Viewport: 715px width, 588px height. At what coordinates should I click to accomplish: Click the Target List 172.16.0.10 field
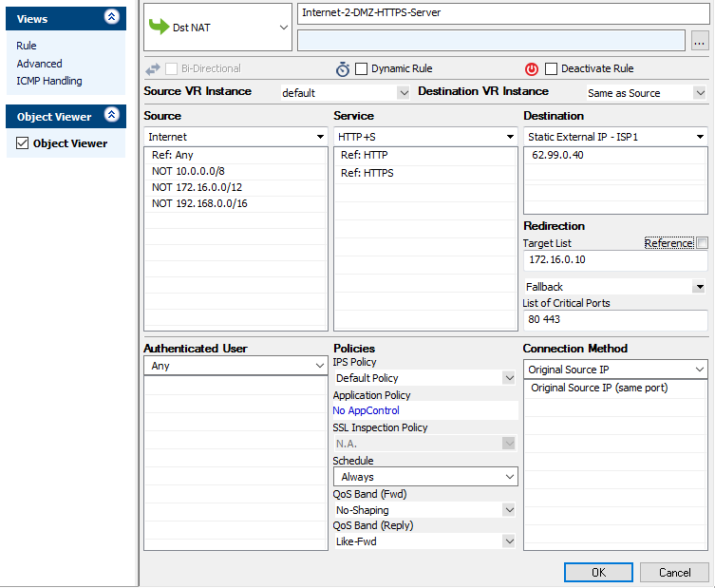pyautogui.click(x=615, y=260)
